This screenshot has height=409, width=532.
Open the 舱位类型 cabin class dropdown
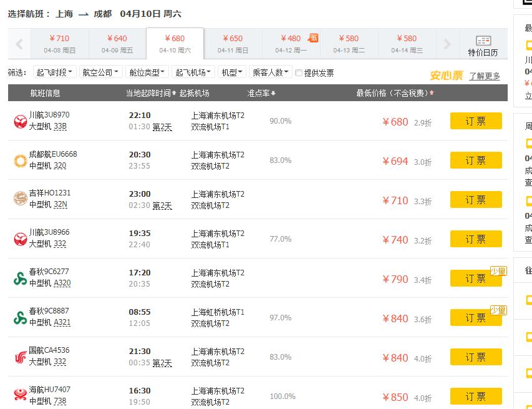[146, 72]
